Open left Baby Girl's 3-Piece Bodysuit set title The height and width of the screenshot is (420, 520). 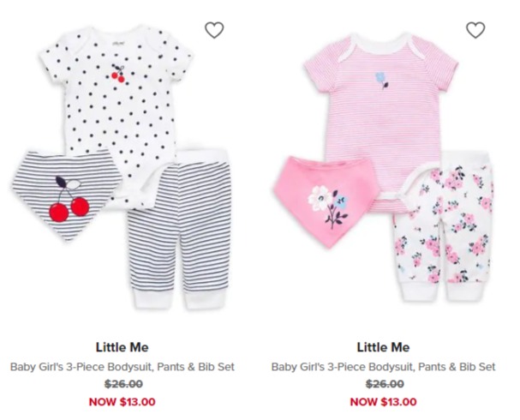(x=122, y=367)
